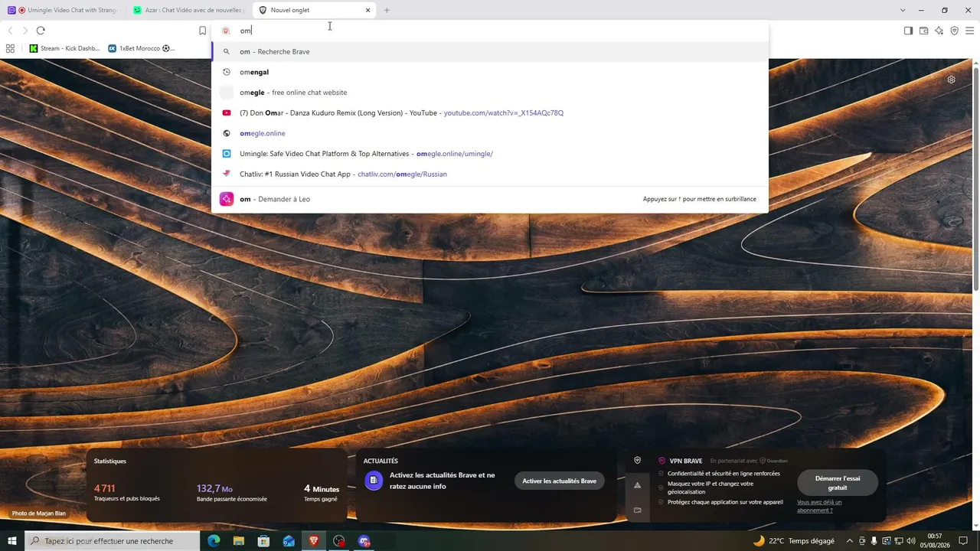
Task: Open the Windows Start menu
Action: click(x=12, y=541)
